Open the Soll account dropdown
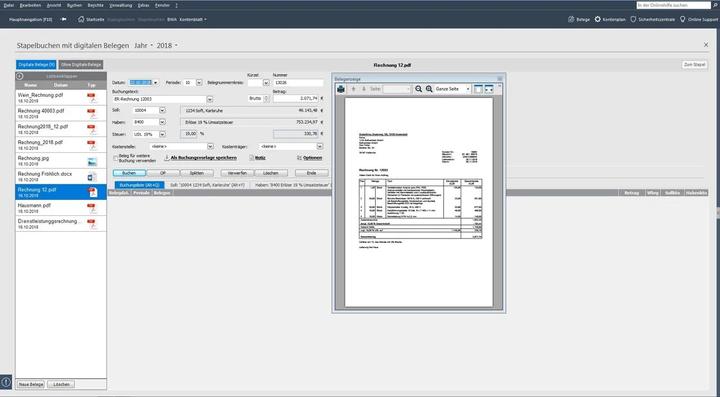This screenshot has height=397, width=720. [x=162, y=110]
